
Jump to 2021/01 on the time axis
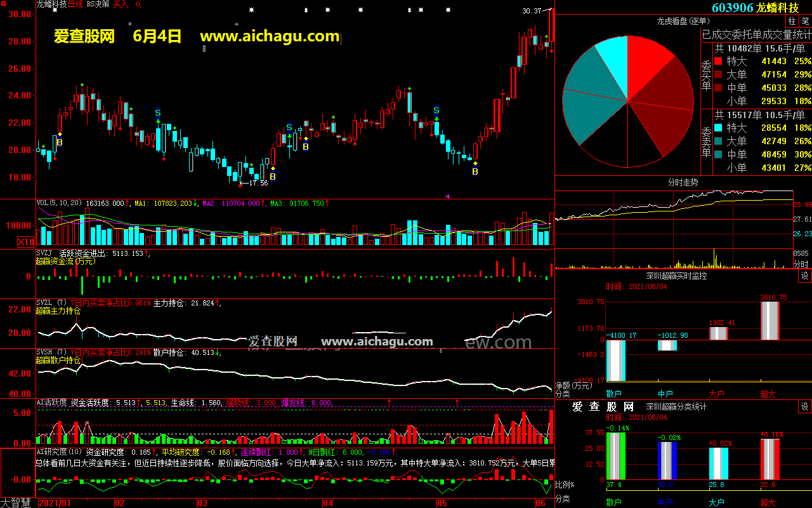[x=55, y=503]
